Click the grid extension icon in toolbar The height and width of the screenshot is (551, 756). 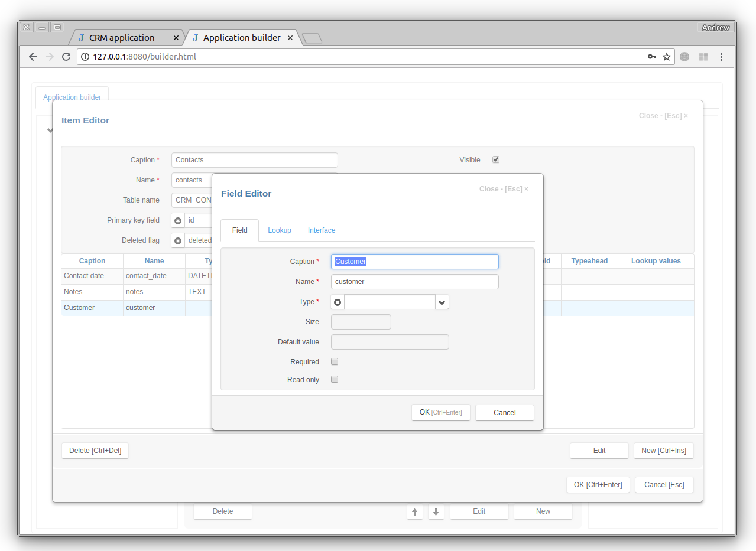703,57
